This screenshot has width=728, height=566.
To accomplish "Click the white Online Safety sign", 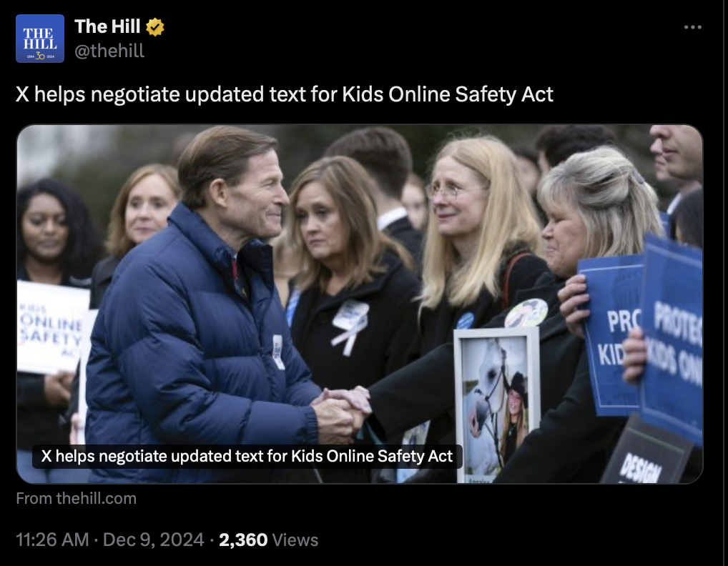I will (x=52, y=327).
